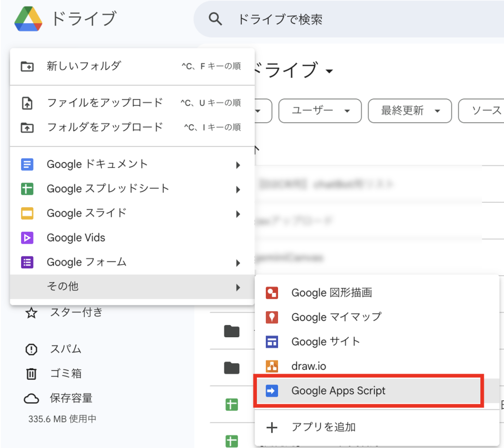Click the trash can icon in sidebar
Screen dimensions: 504x448
[x=31, y=374]
